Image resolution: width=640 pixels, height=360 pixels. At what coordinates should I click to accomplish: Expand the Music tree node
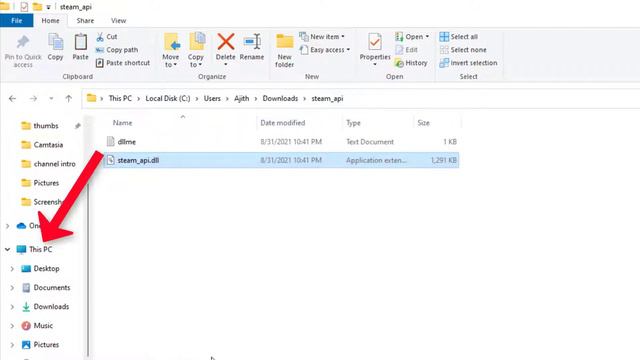pos(12,326)
